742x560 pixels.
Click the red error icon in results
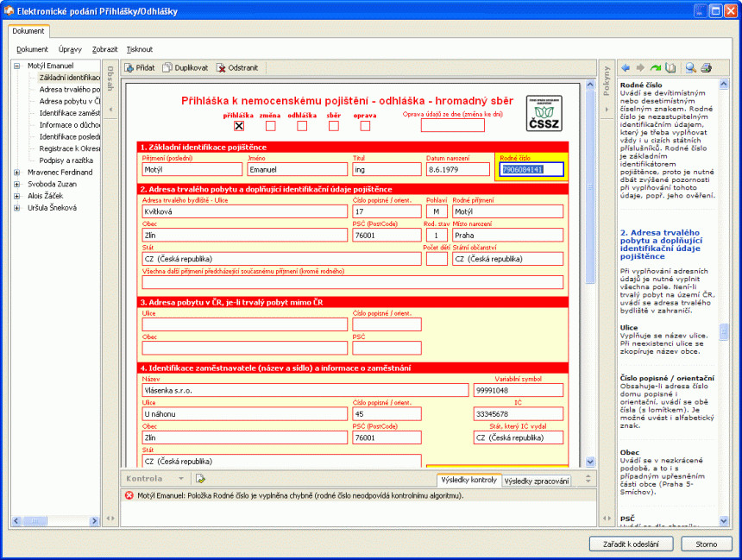tap(129, 495)
